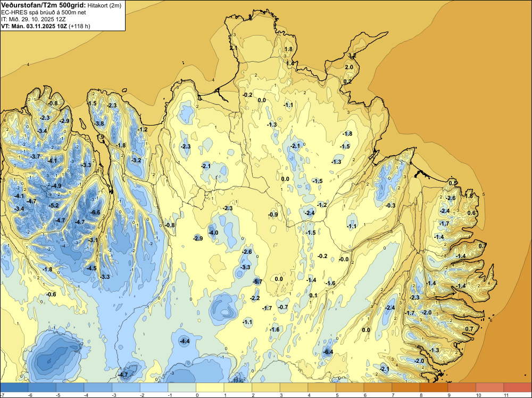Click the -3.8 temperature label
532x398 pixels.
pyautogui.click(x=99, y=123)
